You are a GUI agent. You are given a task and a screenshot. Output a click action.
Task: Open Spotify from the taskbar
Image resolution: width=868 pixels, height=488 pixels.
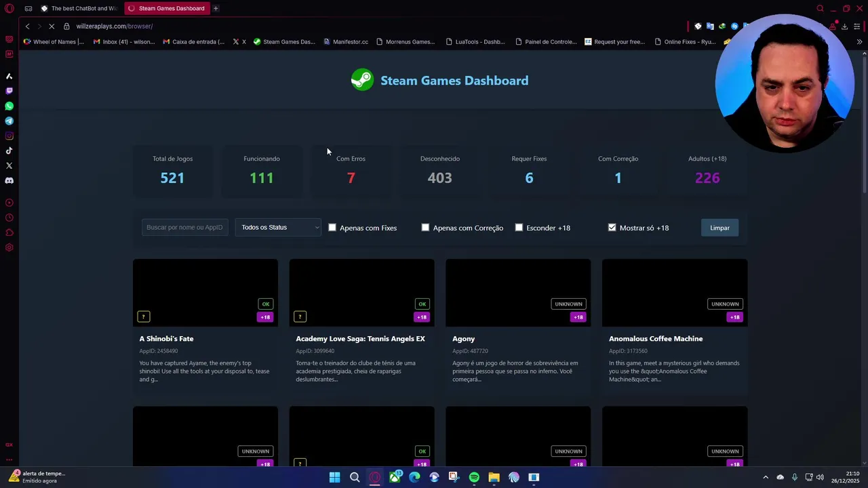(x=474, y=477)
